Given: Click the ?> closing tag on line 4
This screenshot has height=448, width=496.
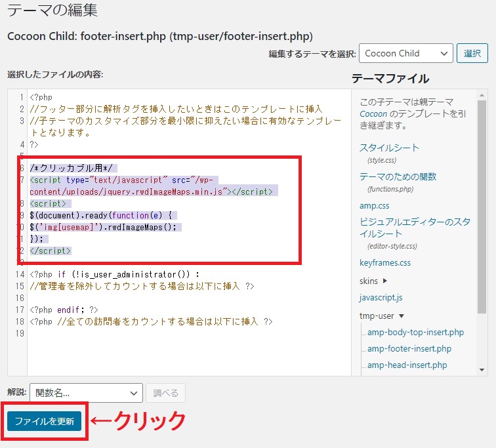Looking at the screenshot, I should pyautogui.click(x=34, y=144).
